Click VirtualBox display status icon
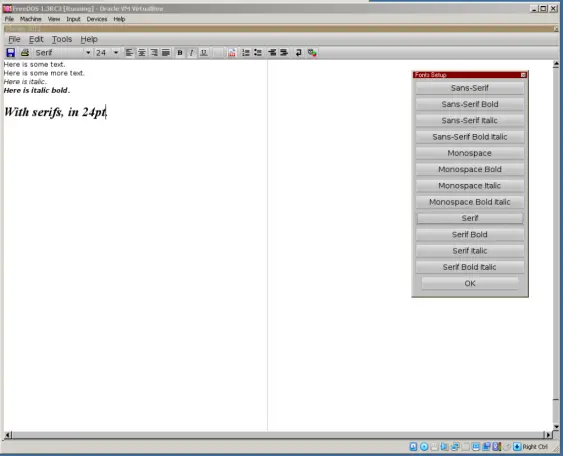The image size is (563, 456). [476, 447]
